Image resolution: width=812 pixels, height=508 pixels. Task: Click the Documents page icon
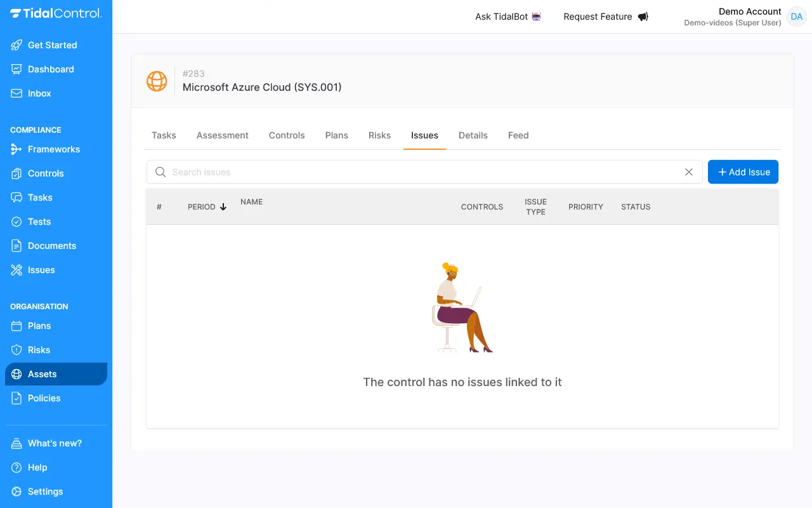coord(16,246)
